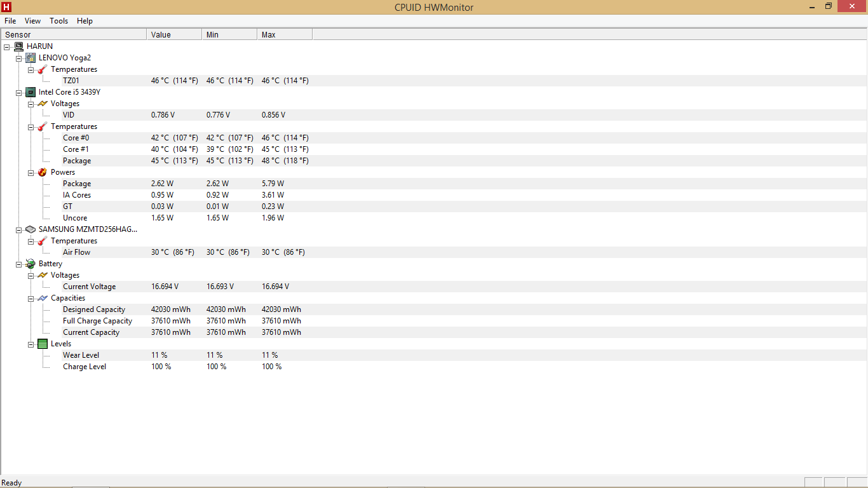
Task: Open the File menu
Action: [10, 21]
